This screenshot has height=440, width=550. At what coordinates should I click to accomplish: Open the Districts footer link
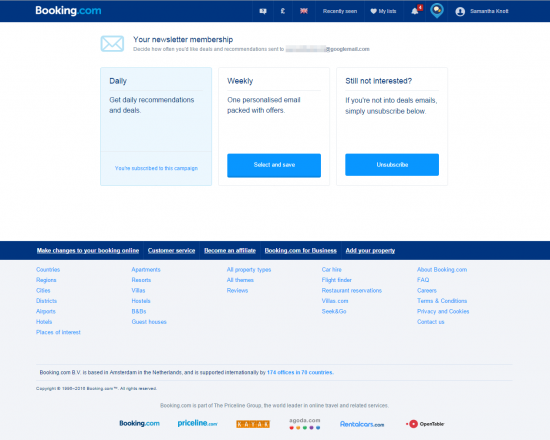(x=46, y=301)
